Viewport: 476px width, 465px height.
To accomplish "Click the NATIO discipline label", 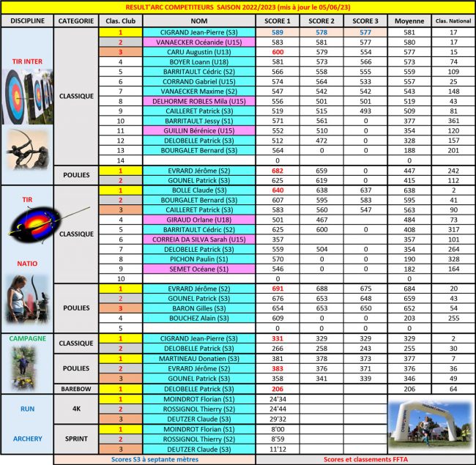I will [x=27, y=264].
